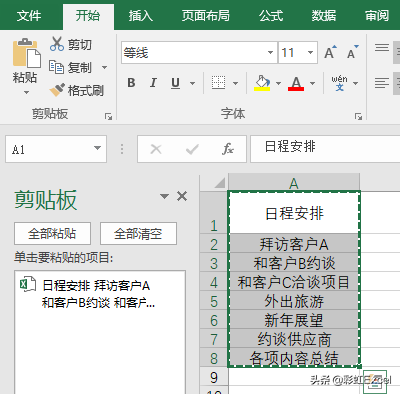The height and width of the screenshot is (394, 400).
Task: Switch to the 页面布局 tab
Action: tap(205, 16)
